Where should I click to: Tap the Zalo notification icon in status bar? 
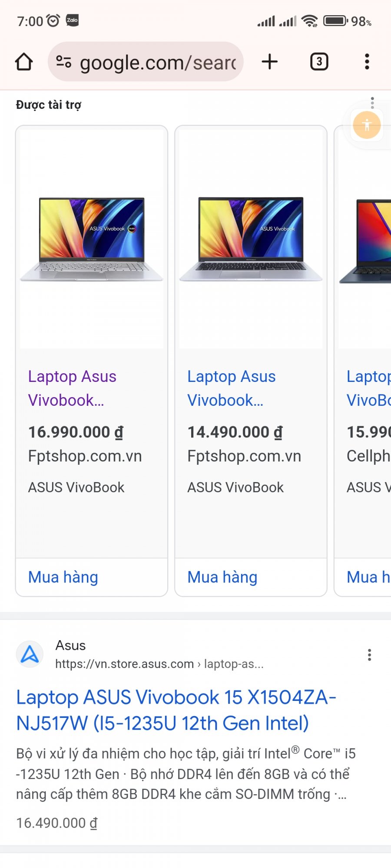pos(72,20)
